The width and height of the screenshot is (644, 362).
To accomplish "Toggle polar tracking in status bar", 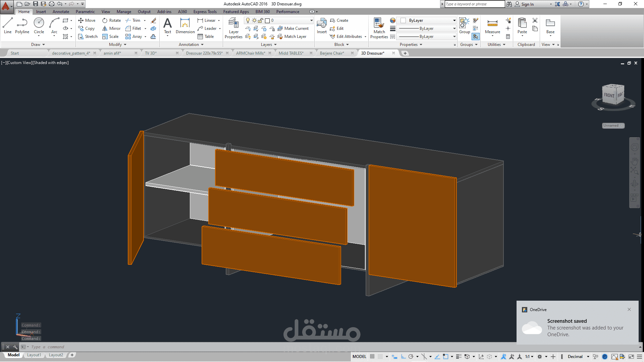I will click(411, 357).
